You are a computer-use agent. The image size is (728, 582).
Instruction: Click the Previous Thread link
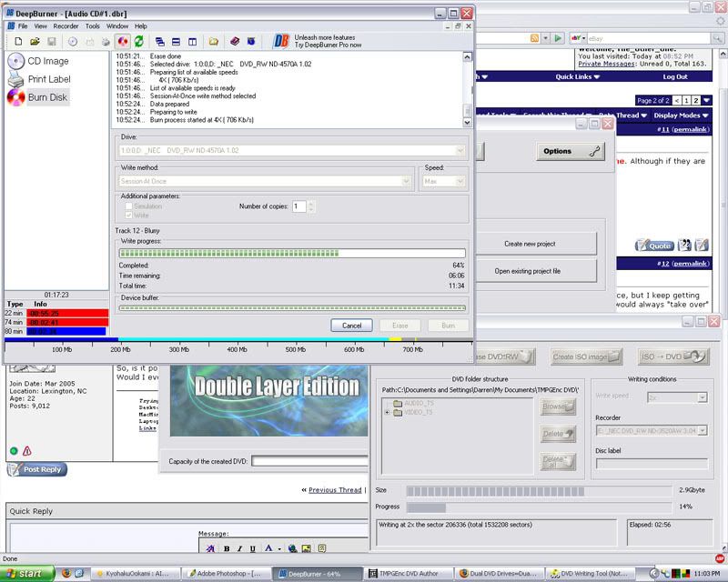click(335, 490)
